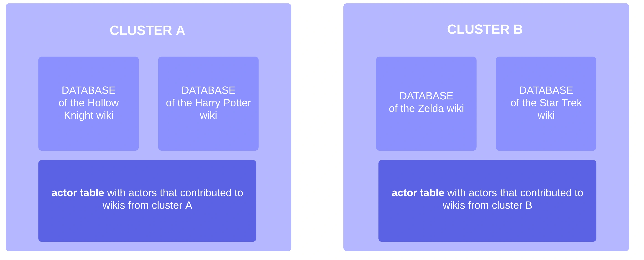Click the "of the Harry Potter" line
The image size is (644, 260).
tap(208, 103)
